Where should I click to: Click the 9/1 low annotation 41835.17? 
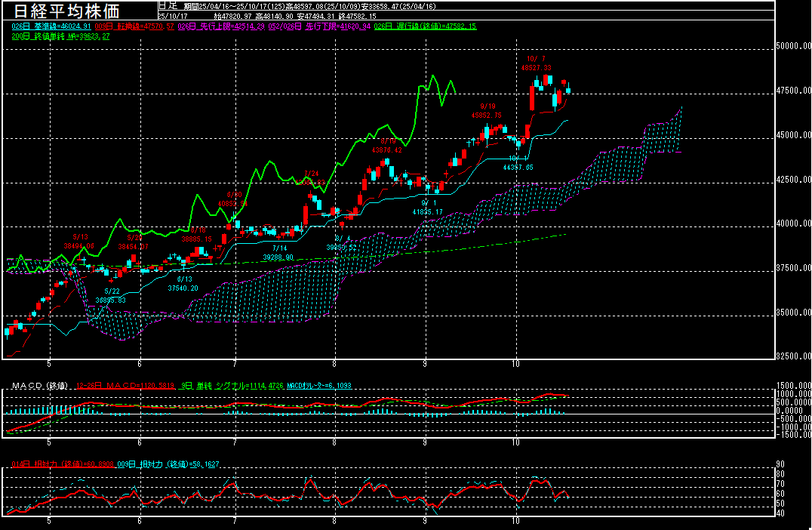coord(427,212)
